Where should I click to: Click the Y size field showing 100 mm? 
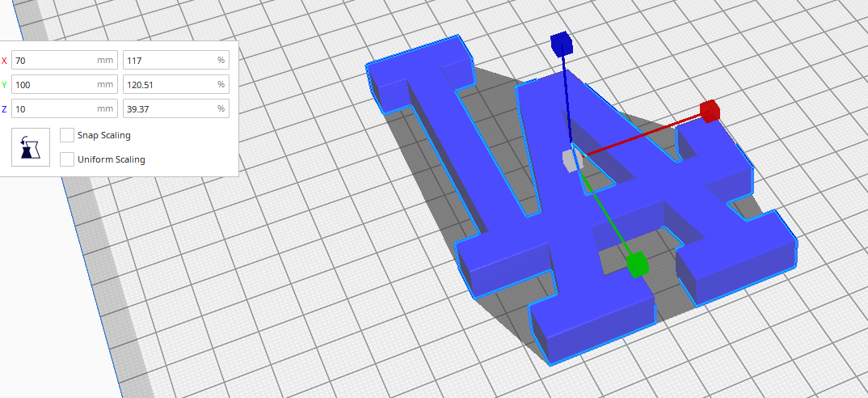coord(64,85)
